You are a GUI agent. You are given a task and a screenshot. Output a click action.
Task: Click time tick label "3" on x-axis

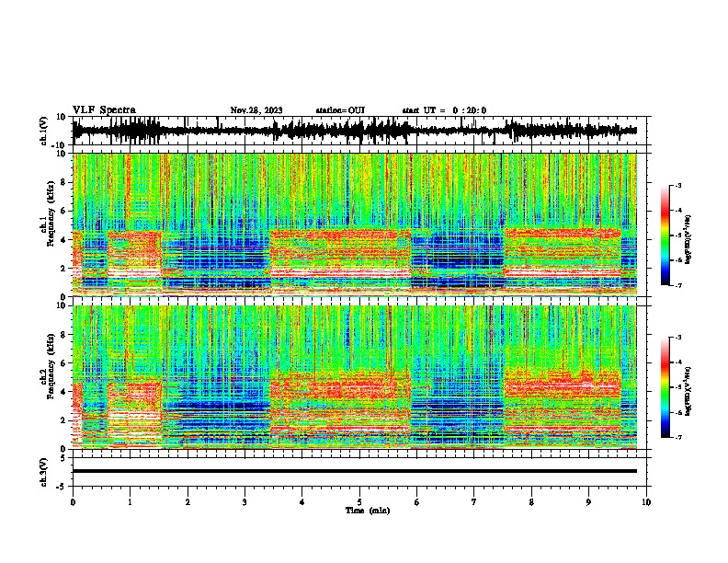(245, 502)
